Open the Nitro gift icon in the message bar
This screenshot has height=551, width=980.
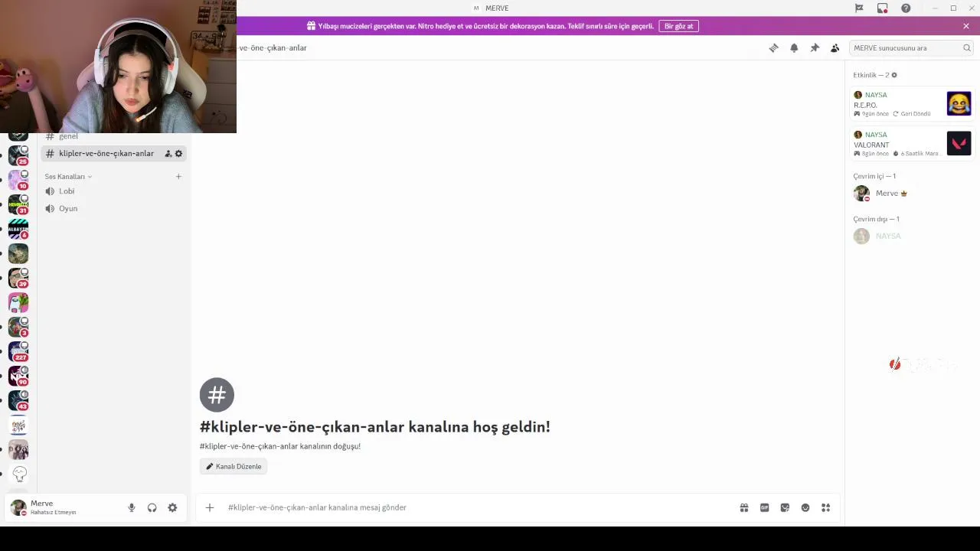(743, 507)
